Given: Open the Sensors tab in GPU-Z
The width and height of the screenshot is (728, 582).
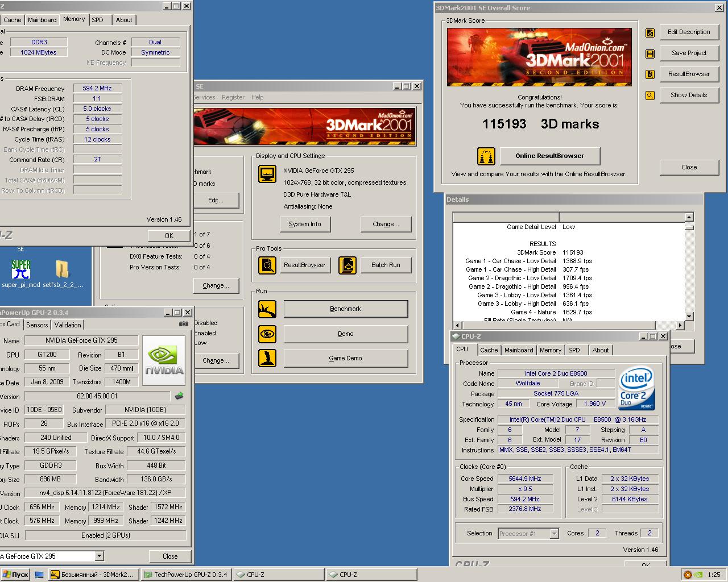Looking at the screenshot, I should [x=37, y=325].
